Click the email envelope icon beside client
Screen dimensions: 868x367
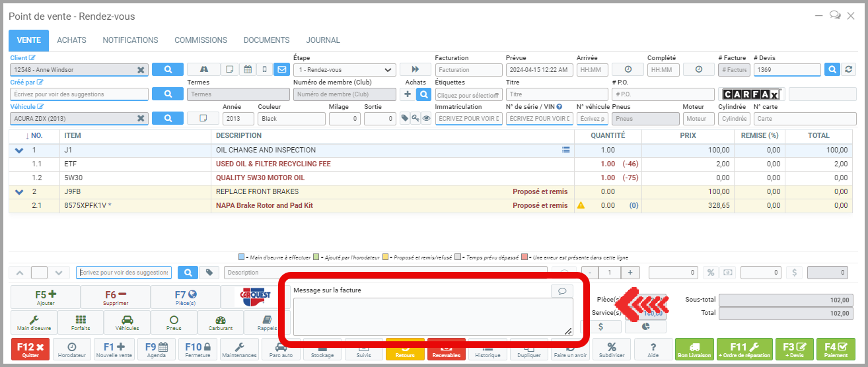[x=282, y=69]
